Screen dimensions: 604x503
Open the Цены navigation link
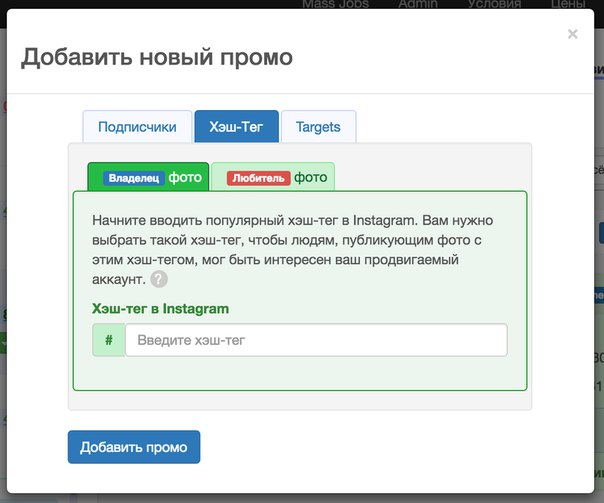(x=568, y=4)
